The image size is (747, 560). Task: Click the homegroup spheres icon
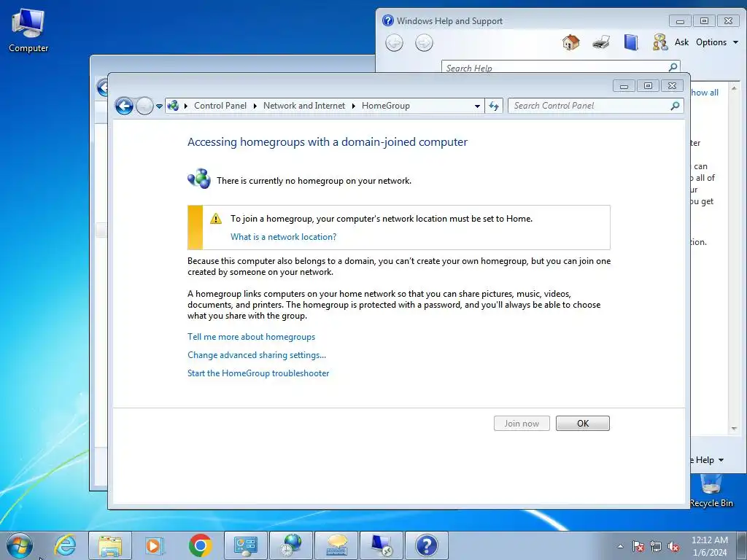tap(199, 179)
